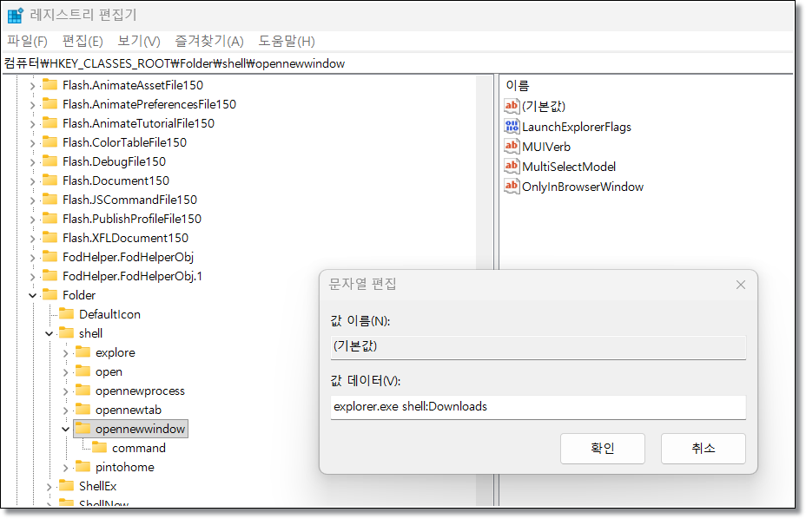Click the folder icon of Flash.DebugFile150

[50, 161]
